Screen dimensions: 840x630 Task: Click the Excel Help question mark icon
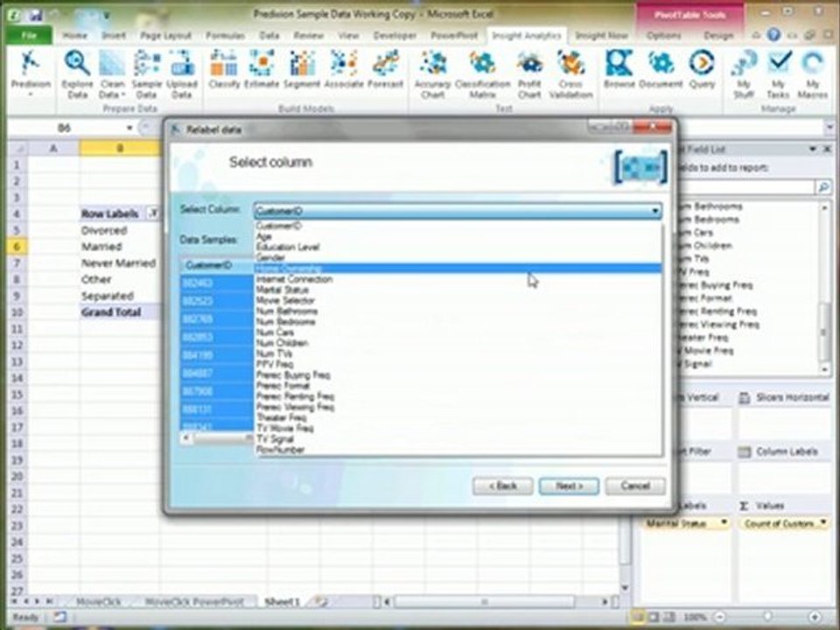click(773, 35)
